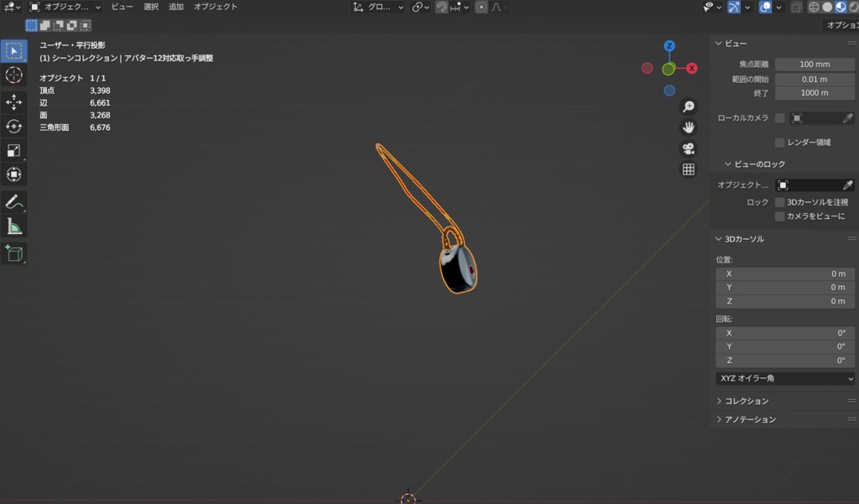
Task: Select the Select Box tool
Action: [x=13, y=51]
